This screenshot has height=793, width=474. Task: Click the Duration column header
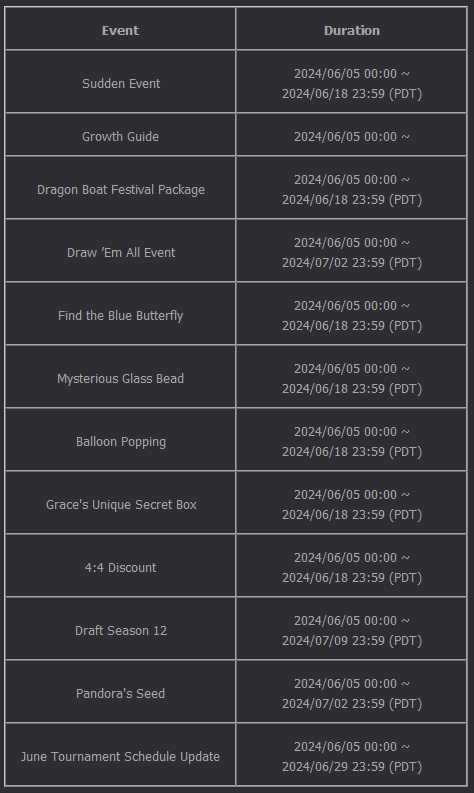click(x=352, y=29)
